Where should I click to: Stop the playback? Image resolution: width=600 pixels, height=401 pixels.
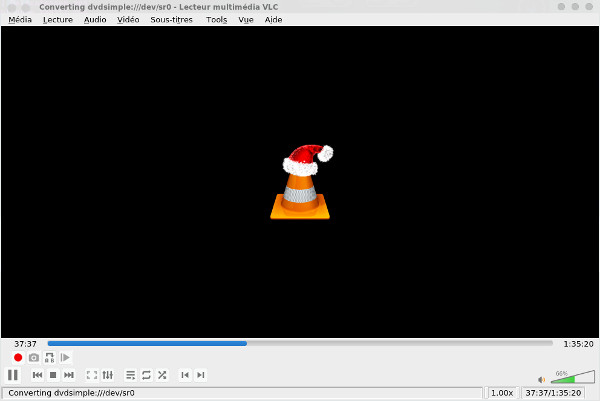click(x=53, y=375)
